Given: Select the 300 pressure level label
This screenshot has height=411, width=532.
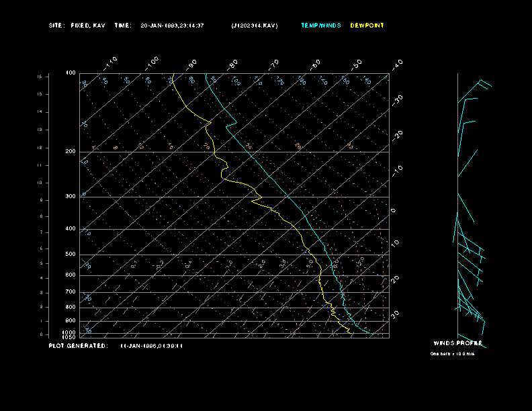Looking at the screenshot, I should point(71,197).
